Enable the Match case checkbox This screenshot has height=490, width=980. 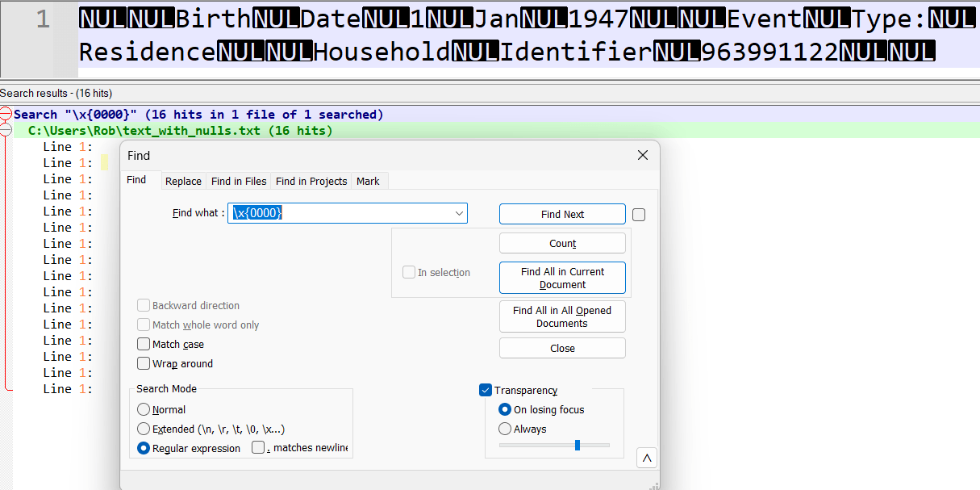point(144,344)
